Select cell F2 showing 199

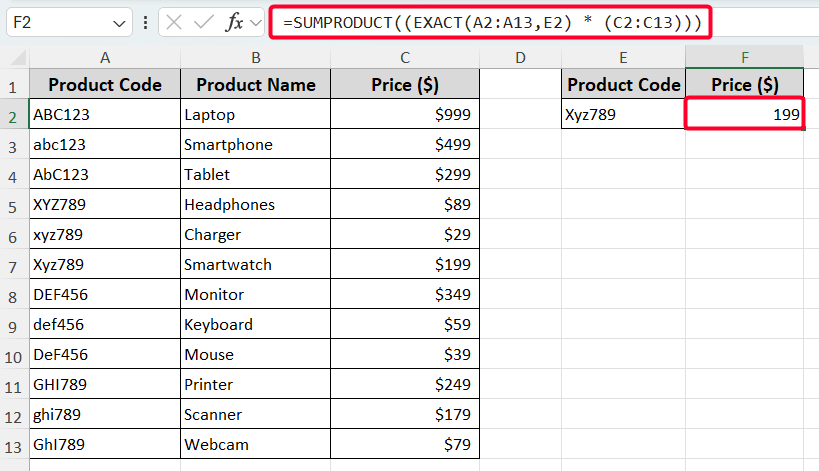745,115
